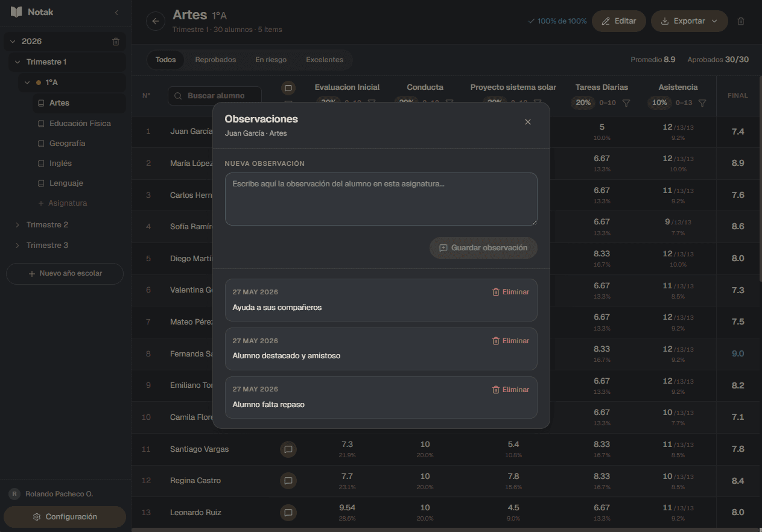Click the search magnifier icon

(x=179, y=96)
